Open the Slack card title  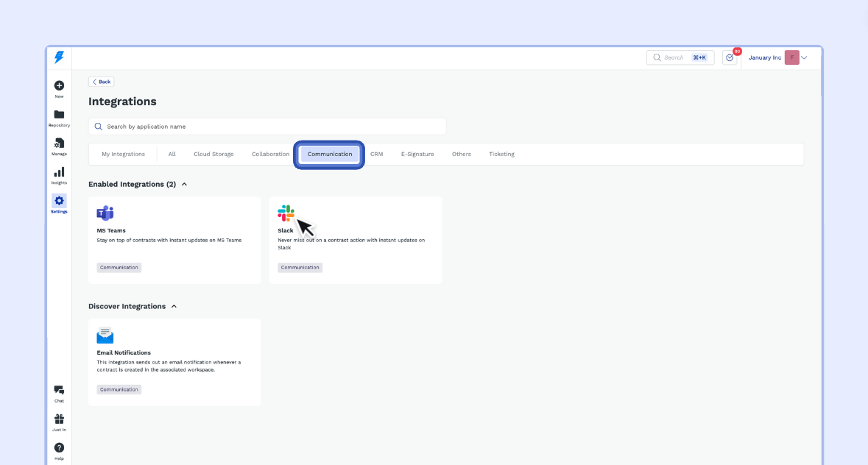pos(286,230)
